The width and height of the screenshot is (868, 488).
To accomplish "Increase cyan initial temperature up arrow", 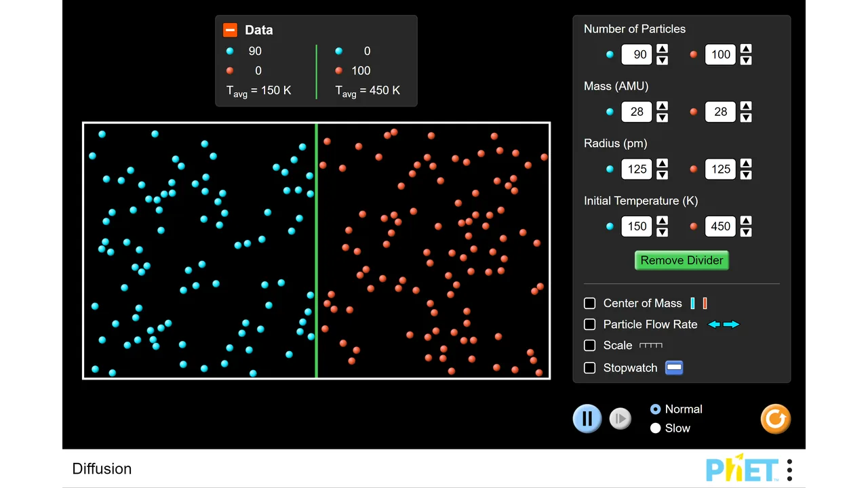I will click(663, 220).
